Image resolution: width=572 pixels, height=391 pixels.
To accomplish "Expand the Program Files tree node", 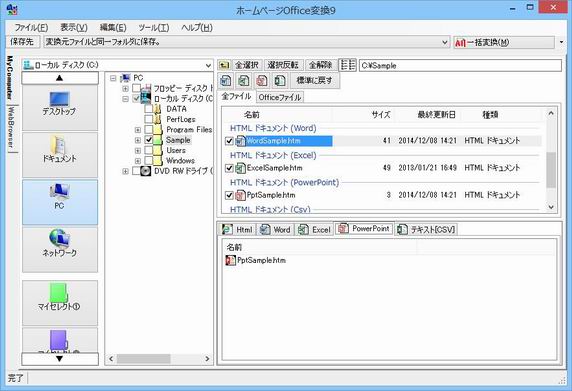I will point(138,130).
